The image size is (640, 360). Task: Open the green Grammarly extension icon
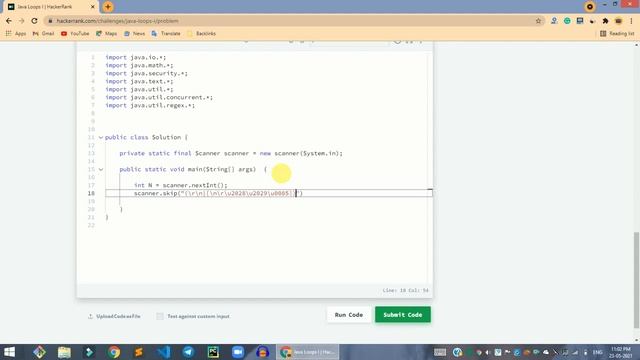coord(567,21)
